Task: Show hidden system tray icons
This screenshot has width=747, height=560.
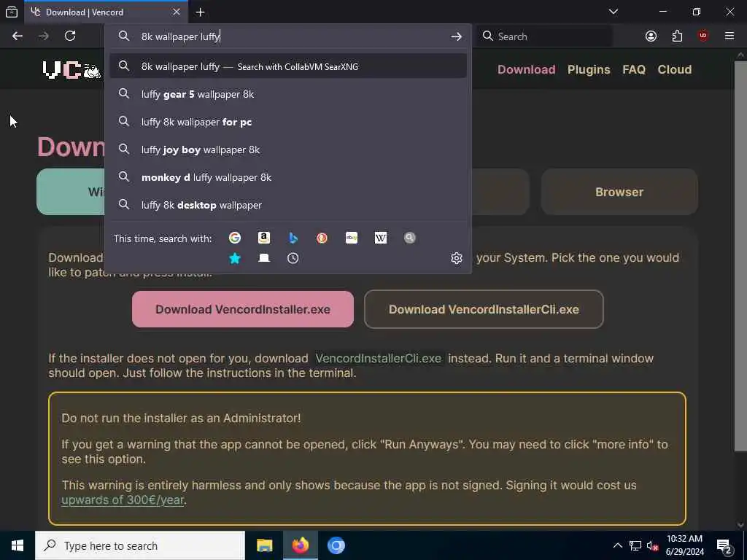Action: tap(617, 545)
